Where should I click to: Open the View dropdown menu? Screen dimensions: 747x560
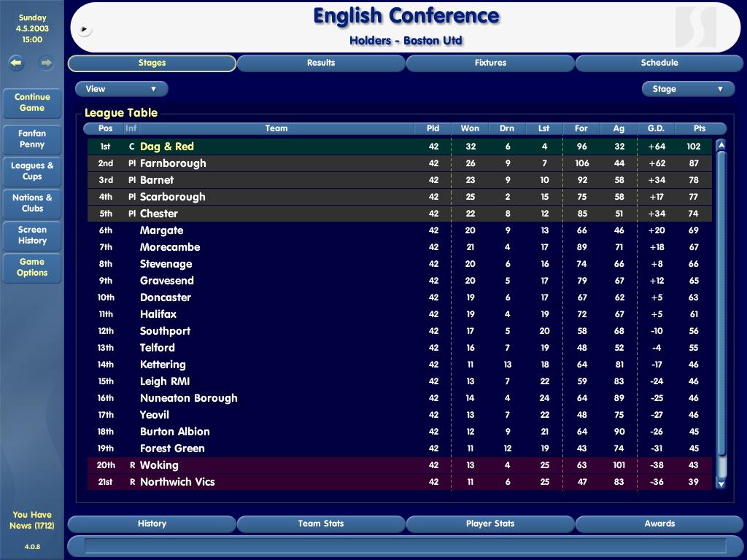[121, 89]
